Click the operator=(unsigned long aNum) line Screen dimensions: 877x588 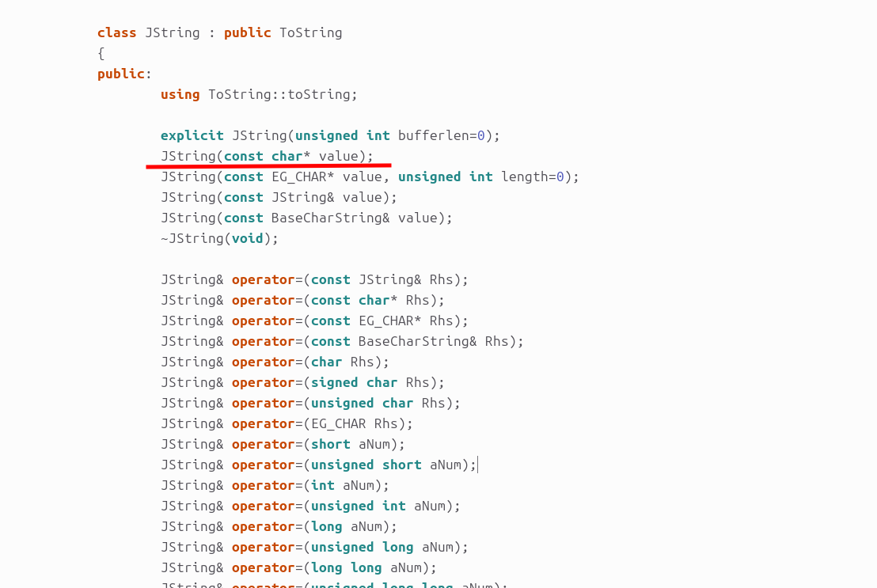(x=314, y=547)
